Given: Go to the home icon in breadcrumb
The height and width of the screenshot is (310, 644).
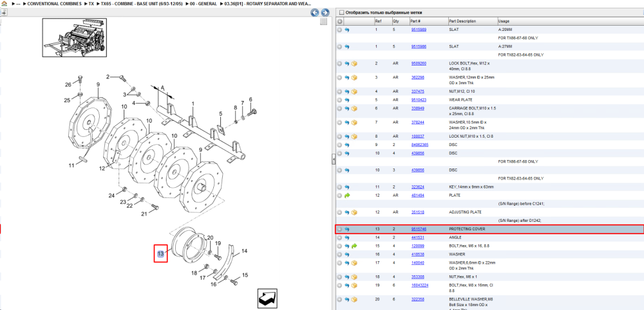Looking at the screenshot, I should click(x=4, y=3).
